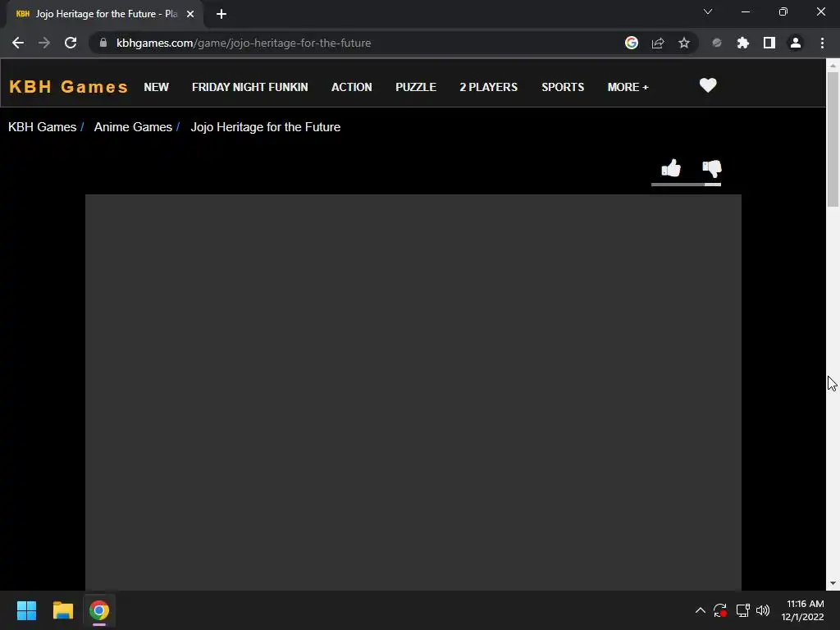840x630 pixels.
Task: Open the SPORTS games category
Action: click(x=563, y=87)
